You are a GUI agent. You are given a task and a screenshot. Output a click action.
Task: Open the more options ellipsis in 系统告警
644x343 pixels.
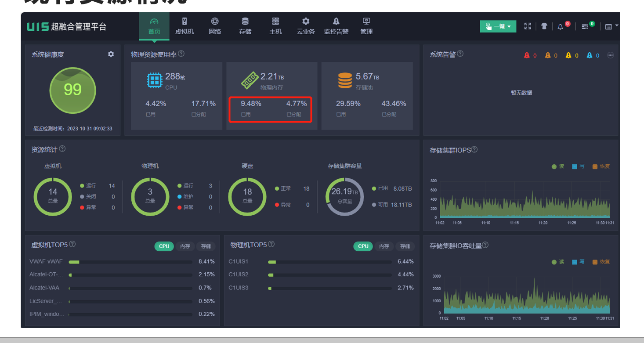[610, 55]
